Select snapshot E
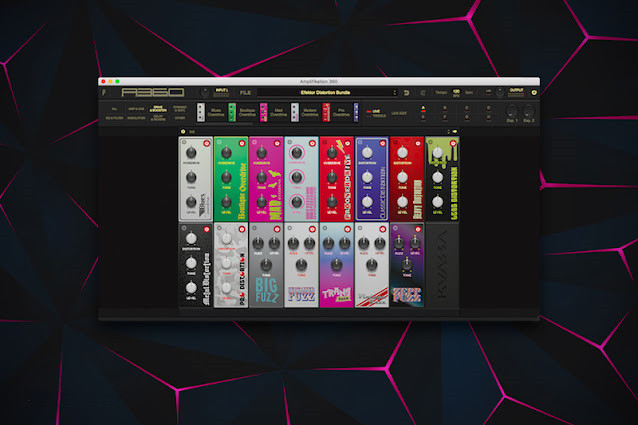Viewport: 638px width, 425px height. (x=423, y=117)
